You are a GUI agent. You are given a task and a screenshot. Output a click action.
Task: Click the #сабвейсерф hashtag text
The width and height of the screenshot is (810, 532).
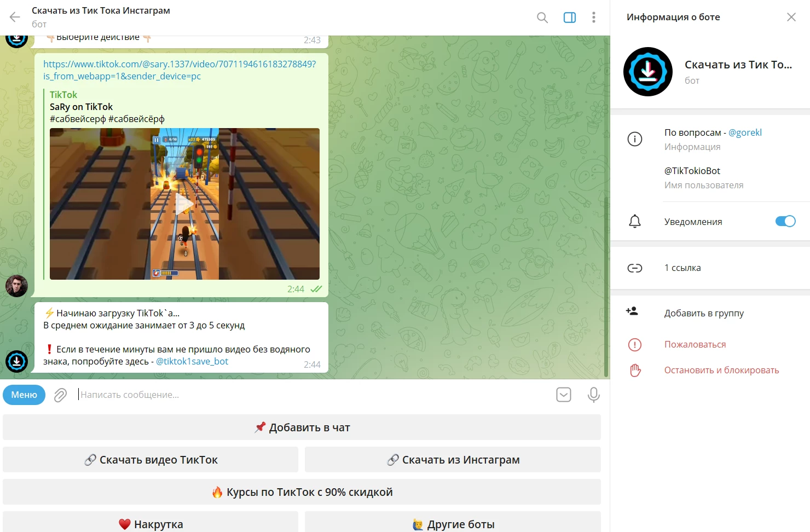pyautogui.click(x=78, y=119)
